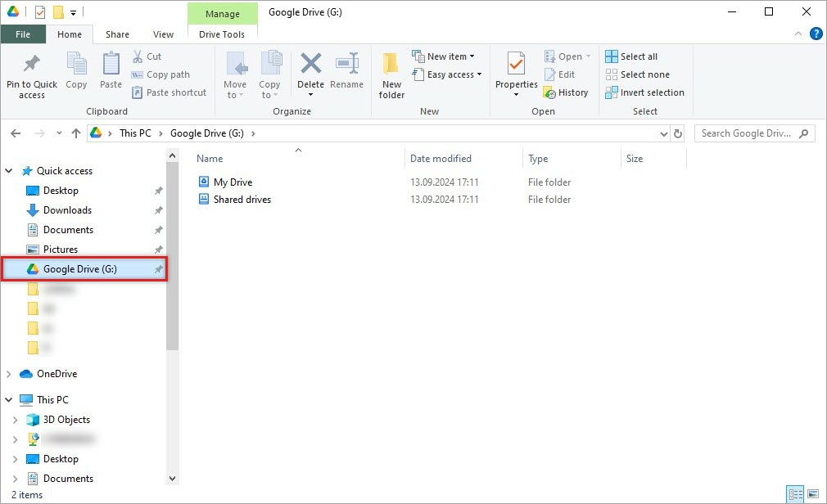Click the Copy ribbon icon
Viewport: 827px width, 504px height.
coord(76,64)
